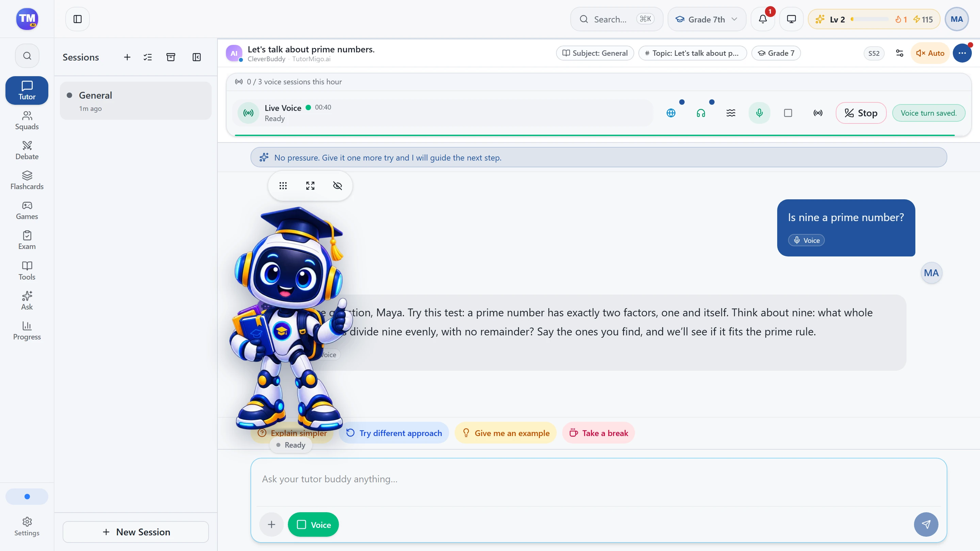Open the session checklist select icon
Screen dimensions: 980x551
(x=148, y=57)
